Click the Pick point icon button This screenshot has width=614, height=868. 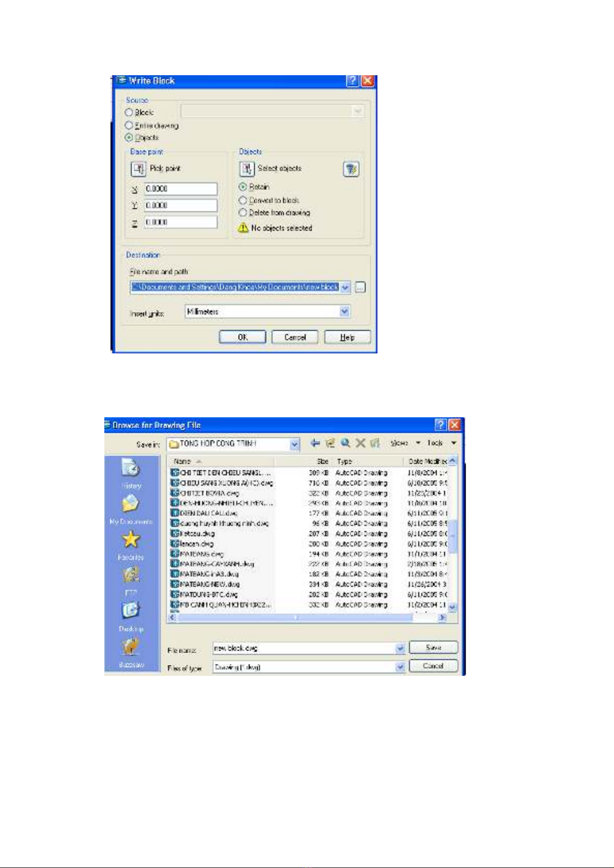tap(138, 169)
